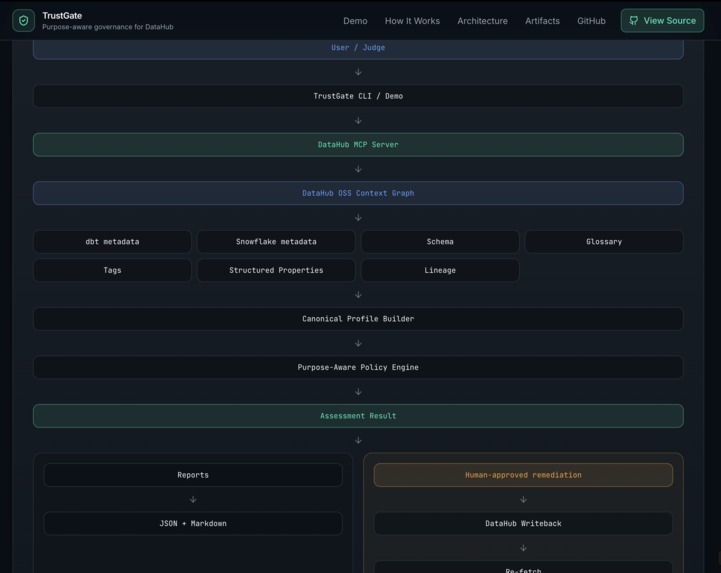Open the GitHub nav link
721x573 pixels.
tap(591, 21)
